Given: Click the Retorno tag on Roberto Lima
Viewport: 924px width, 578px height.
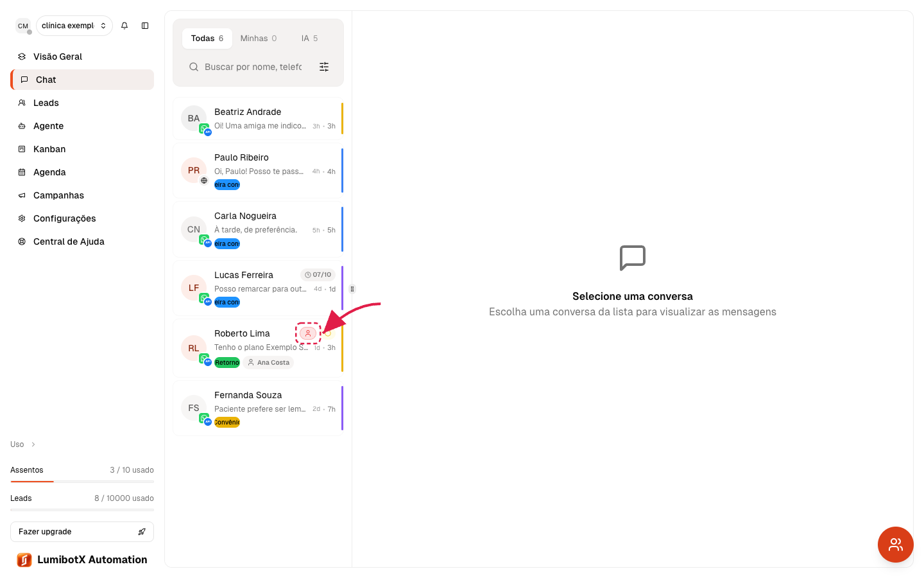Looking at the screenshot, I should 227,363.
